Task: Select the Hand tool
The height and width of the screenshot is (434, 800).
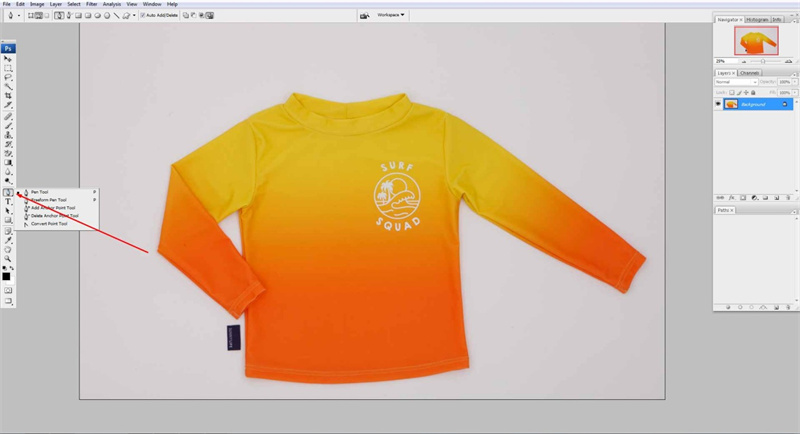Action: [x=8, y=250]
